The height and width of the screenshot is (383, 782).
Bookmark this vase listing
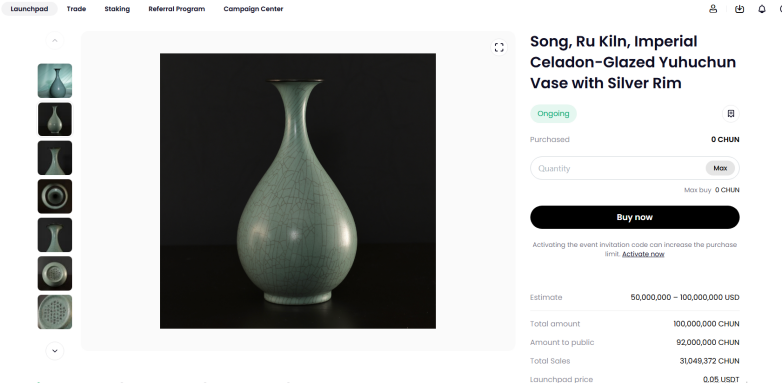coord(731,114)
